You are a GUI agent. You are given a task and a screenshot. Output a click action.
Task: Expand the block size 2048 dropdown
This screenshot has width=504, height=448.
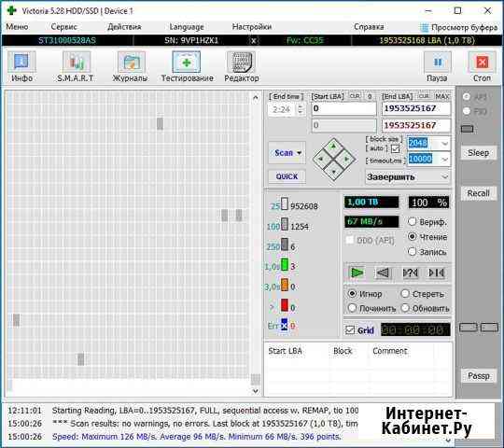click(445, 144)
